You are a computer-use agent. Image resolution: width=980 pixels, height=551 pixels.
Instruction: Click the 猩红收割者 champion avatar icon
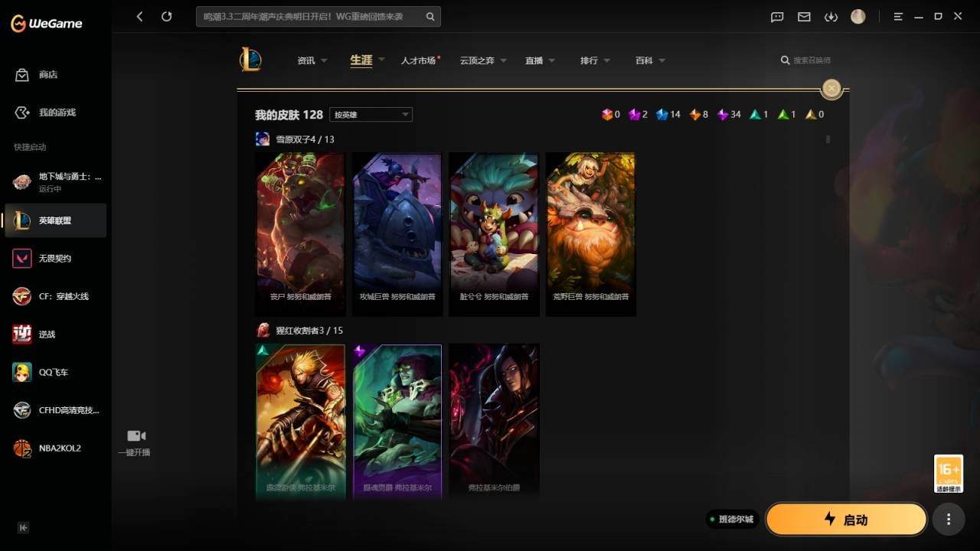(x=263, y=330)
